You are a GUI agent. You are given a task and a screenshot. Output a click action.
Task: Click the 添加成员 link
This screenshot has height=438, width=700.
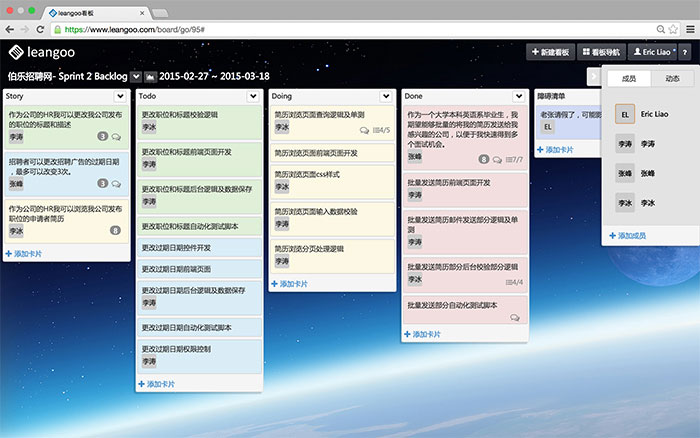click(x=628, y=235)
